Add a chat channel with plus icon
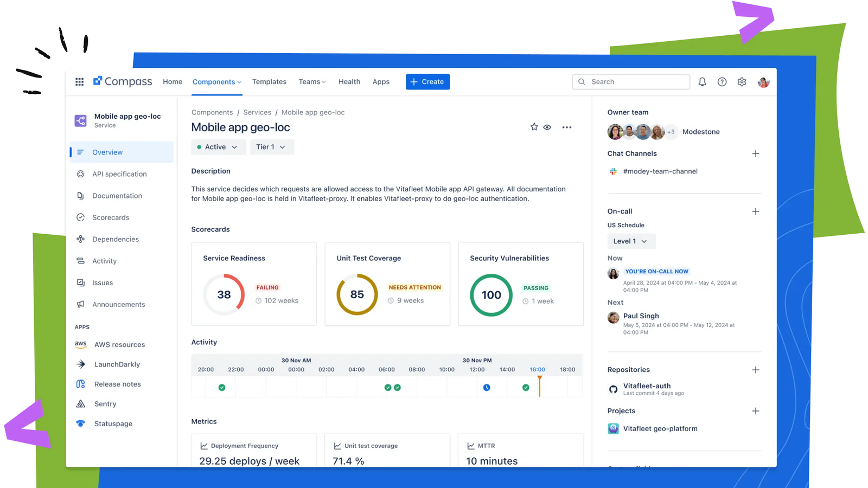Viewport: 868px width, 488px height. pos(756,153)
